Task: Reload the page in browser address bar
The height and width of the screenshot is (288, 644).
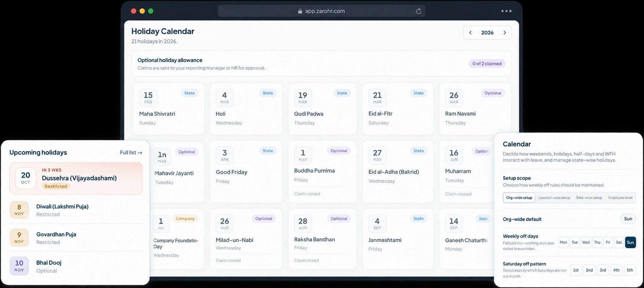Action: (419, 11)
